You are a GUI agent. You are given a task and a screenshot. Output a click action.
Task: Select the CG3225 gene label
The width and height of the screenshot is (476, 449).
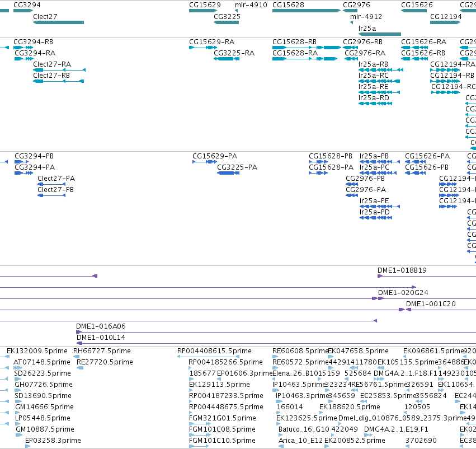point(227,16)
